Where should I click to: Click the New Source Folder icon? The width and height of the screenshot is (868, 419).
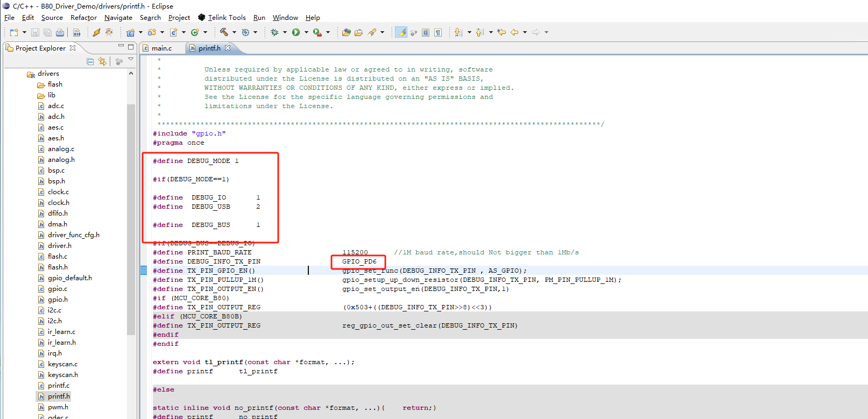[x=152, y=32]
